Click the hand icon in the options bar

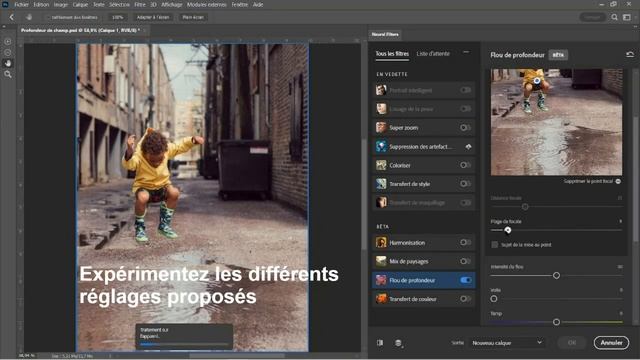pos(29,17)
